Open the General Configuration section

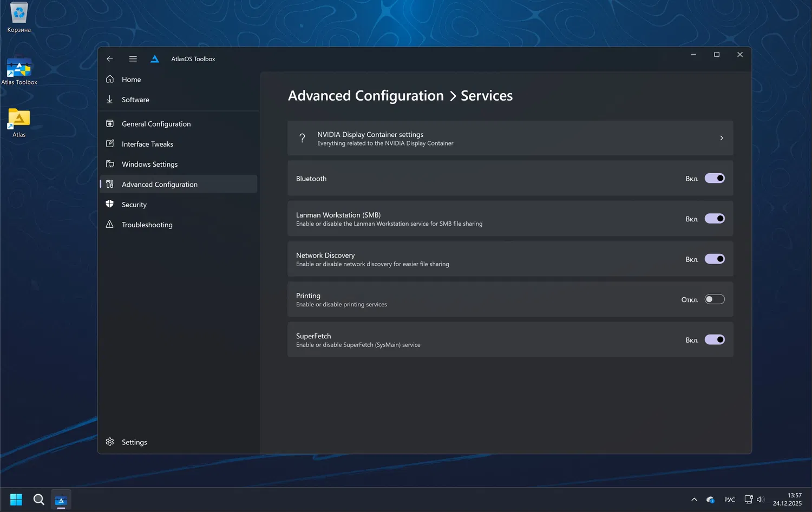point(156,124)
